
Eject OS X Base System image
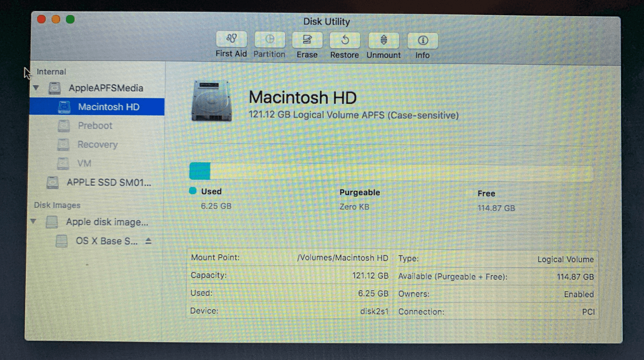pos(148,241)
